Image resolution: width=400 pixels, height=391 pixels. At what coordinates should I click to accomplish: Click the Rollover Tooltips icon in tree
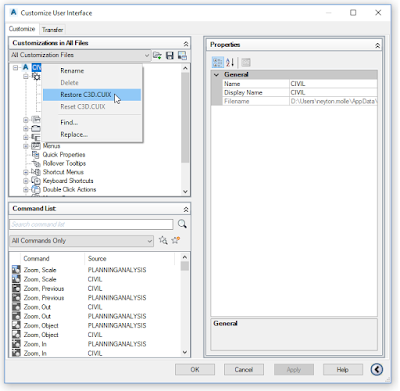(x=36, y=163)
